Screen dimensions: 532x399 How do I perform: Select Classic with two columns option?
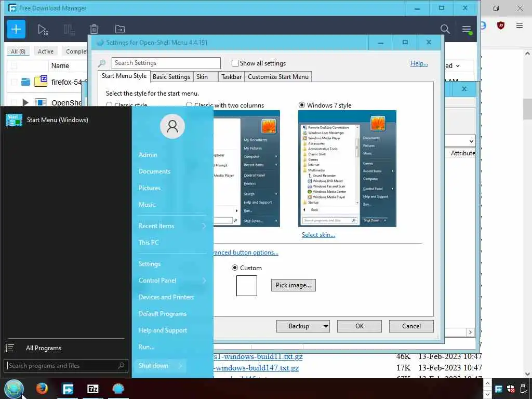(189, 105)
